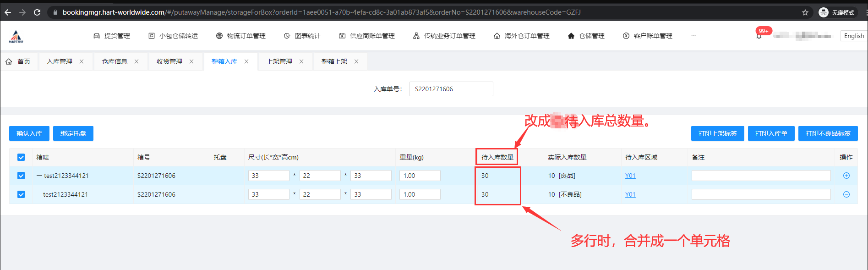Click the HART company logo

(16, 36)
